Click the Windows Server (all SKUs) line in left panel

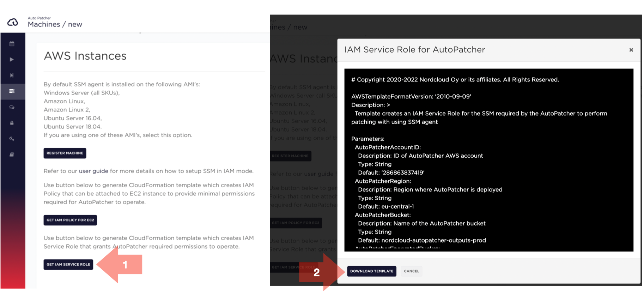click(x=81, y=93)
